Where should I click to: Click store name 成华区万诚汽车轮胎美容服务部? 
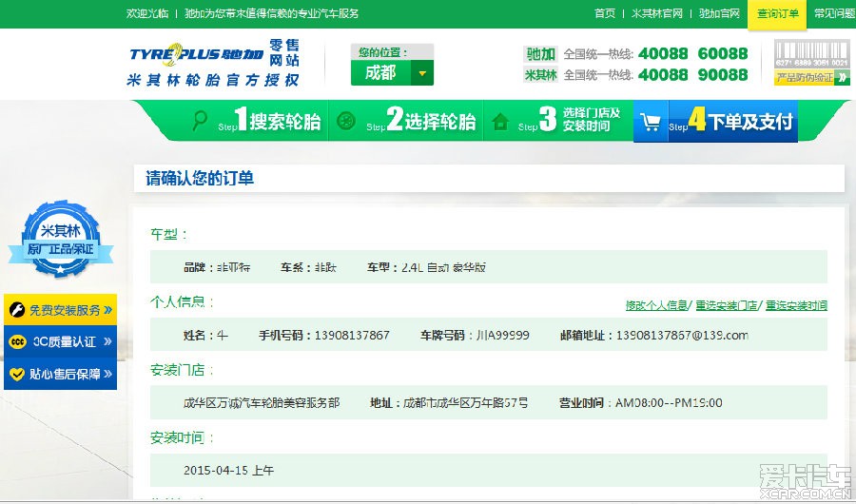click(262, 402)
